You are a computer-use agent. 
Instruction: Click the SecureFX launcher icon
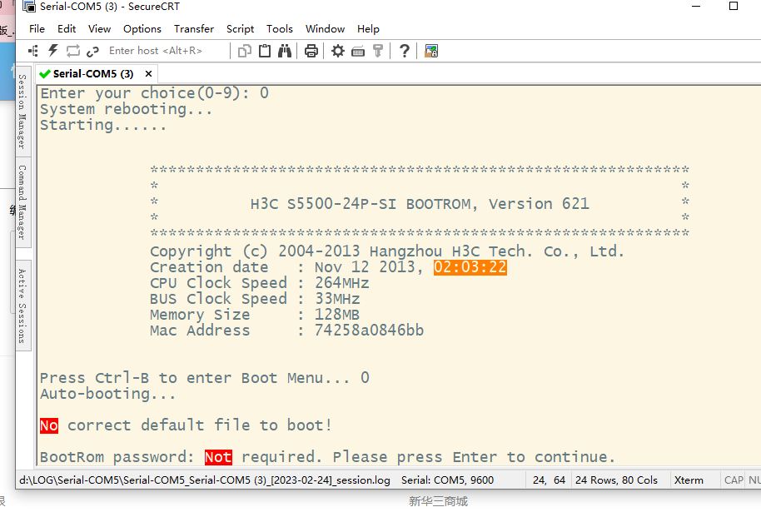(431, 51)
